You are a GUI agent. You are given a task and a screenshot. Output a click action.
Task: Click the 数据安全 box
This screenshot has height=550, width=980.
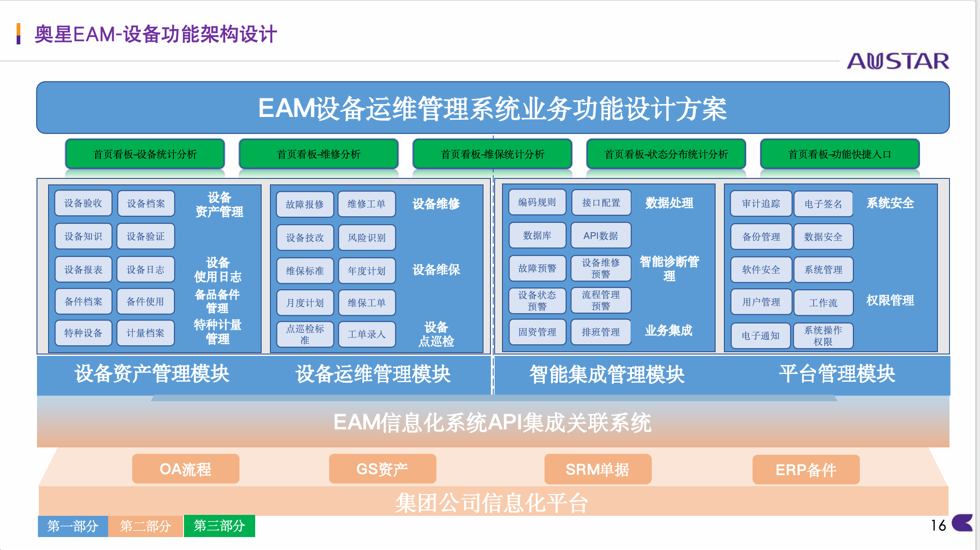[x=823, y=237]
